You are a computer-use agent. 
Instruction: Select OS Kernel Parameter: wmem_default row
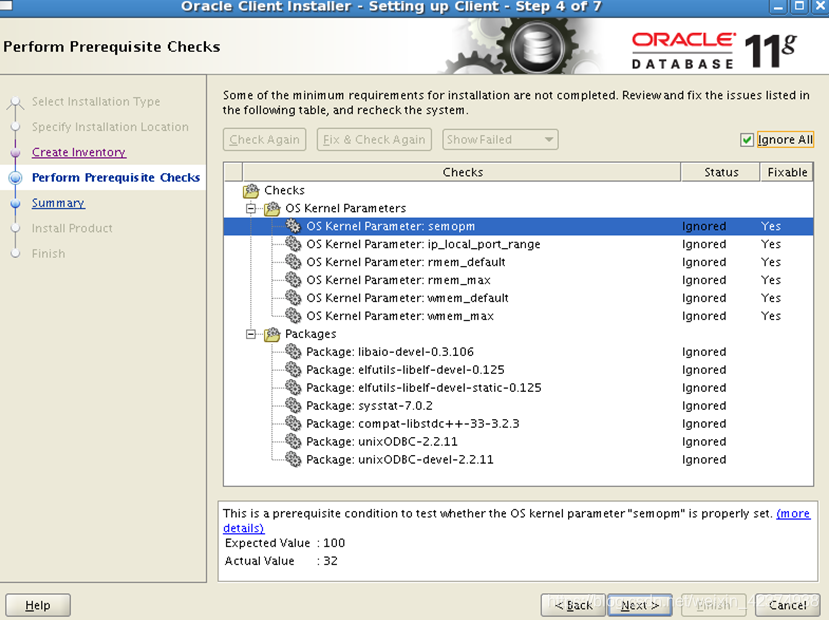click(518, 298)
